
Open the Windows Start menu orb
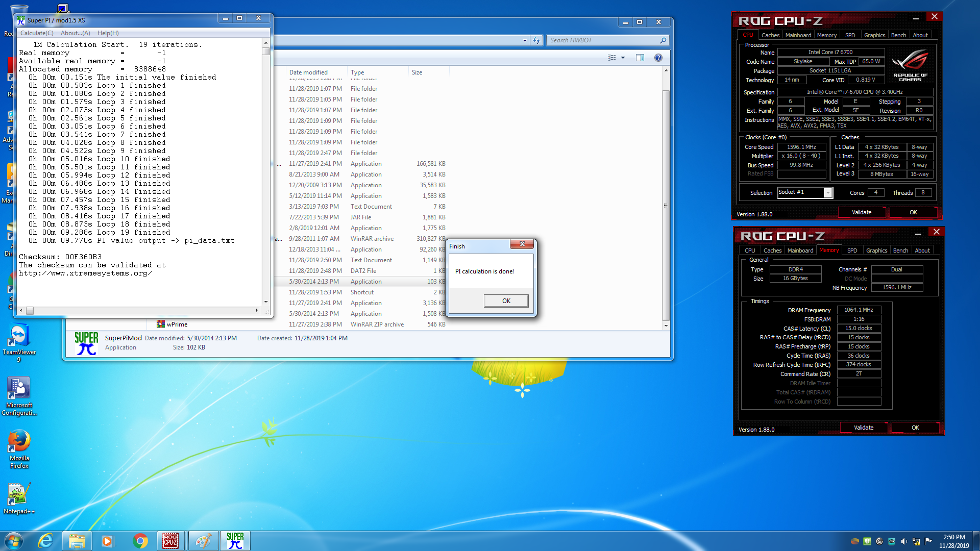[14, 541]
